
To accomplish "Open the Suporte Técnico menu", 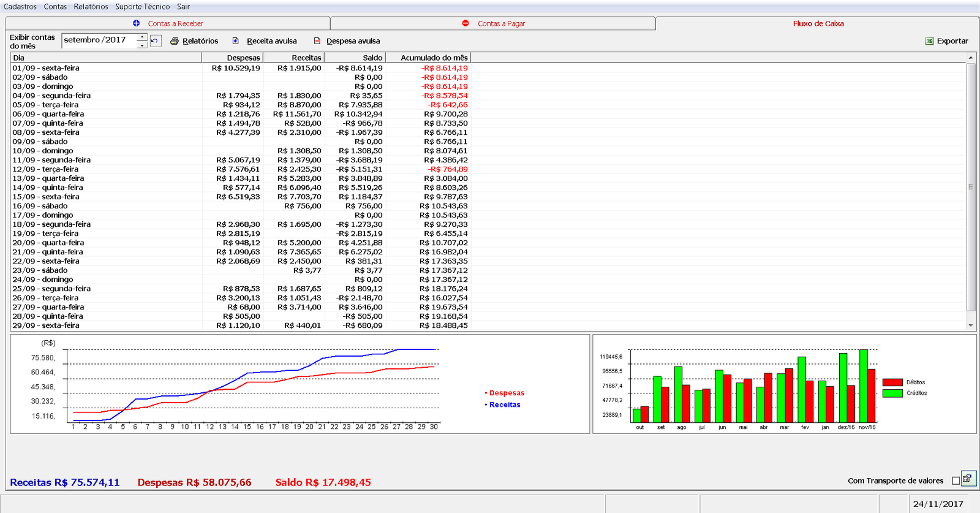I will click(142, 7).
